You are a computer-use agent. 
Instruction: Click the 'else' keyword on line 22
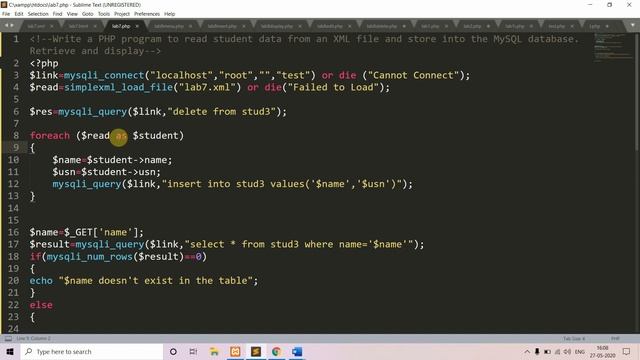pos(41,305)
